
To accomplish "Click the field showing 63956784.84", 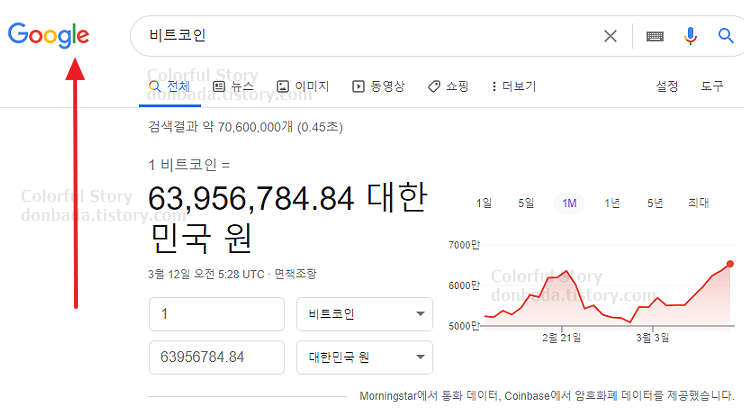I will (x=217, y=357).
